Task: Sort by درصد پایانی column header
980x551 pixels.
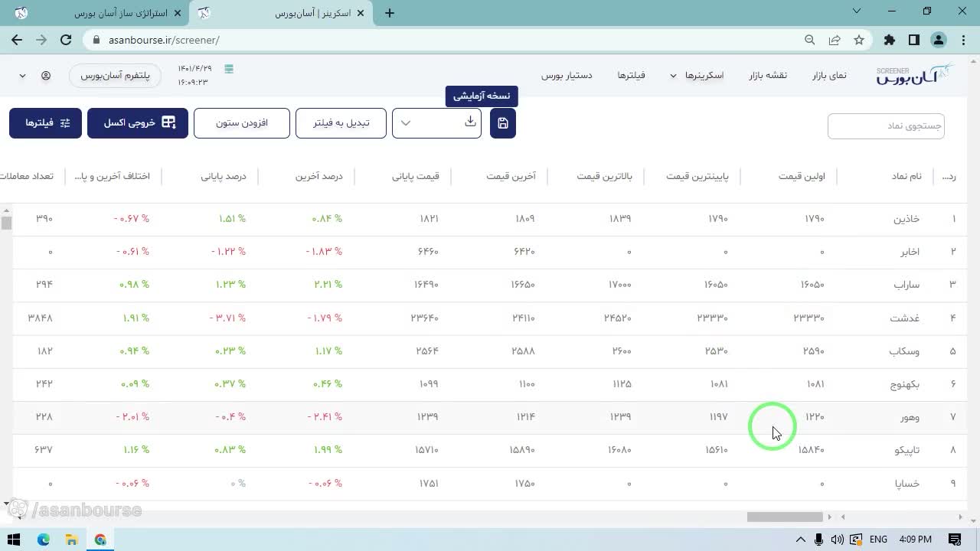Action: (x=224, y=176)
